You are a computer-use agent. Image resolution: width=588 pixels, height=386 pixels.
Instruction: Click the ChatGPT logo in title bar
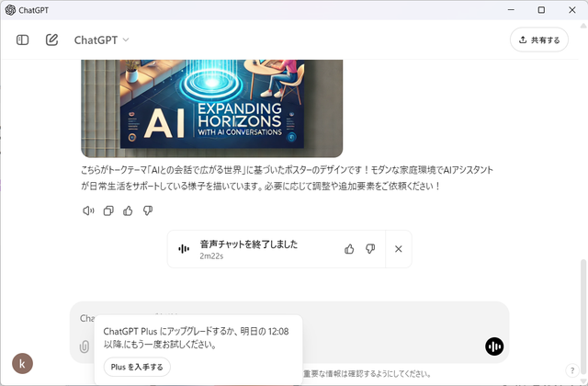point(10,10)
